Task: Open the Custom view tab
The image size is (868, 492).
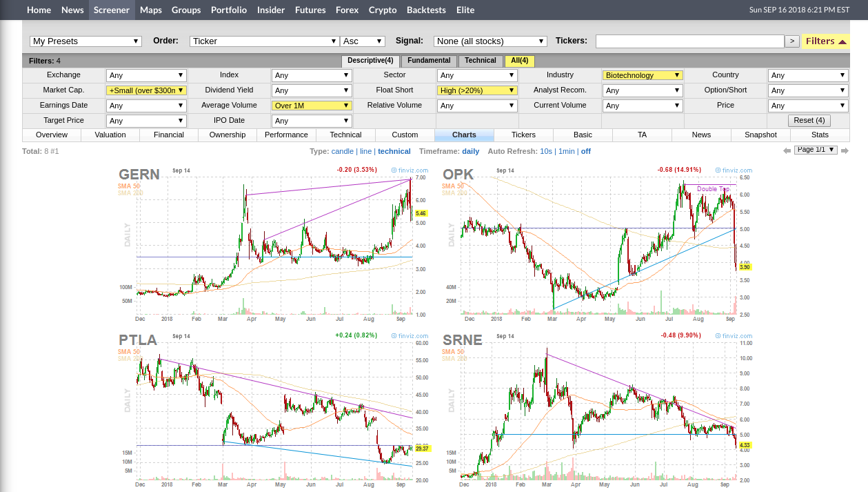Action: click(x=405, y=135)
